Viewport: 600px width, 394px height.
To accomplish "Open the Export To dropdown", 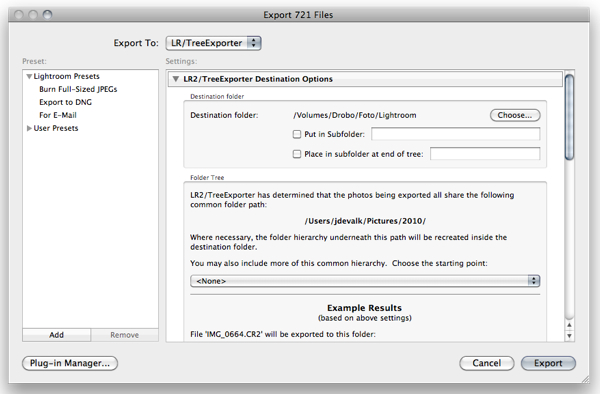I will 214,43.
